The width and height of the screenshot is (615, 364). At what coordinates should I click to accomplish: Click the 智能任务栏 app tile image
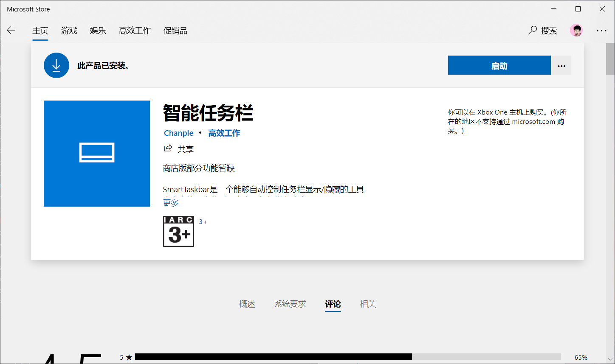[x=97, y=154]
